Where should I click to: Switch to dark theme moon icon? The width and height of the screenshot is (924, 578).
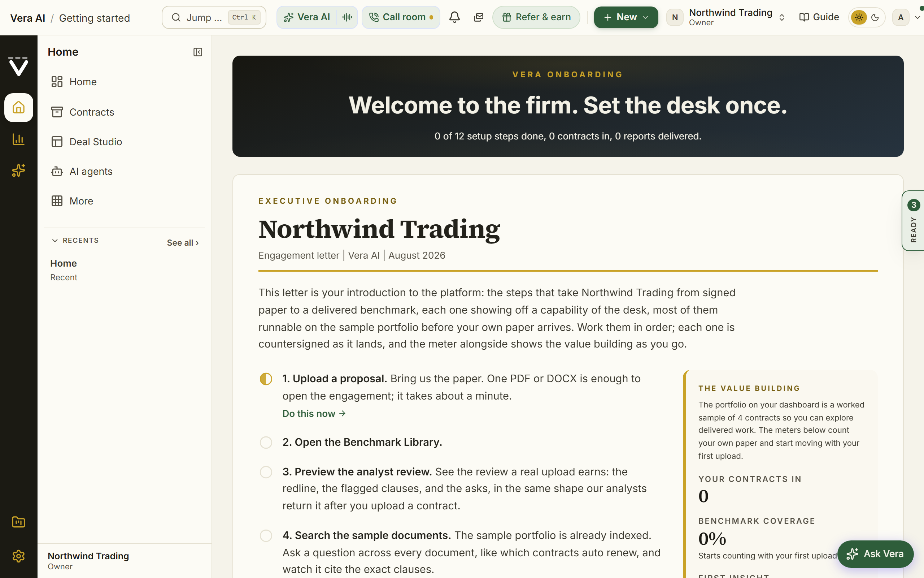tap(875, 17)
